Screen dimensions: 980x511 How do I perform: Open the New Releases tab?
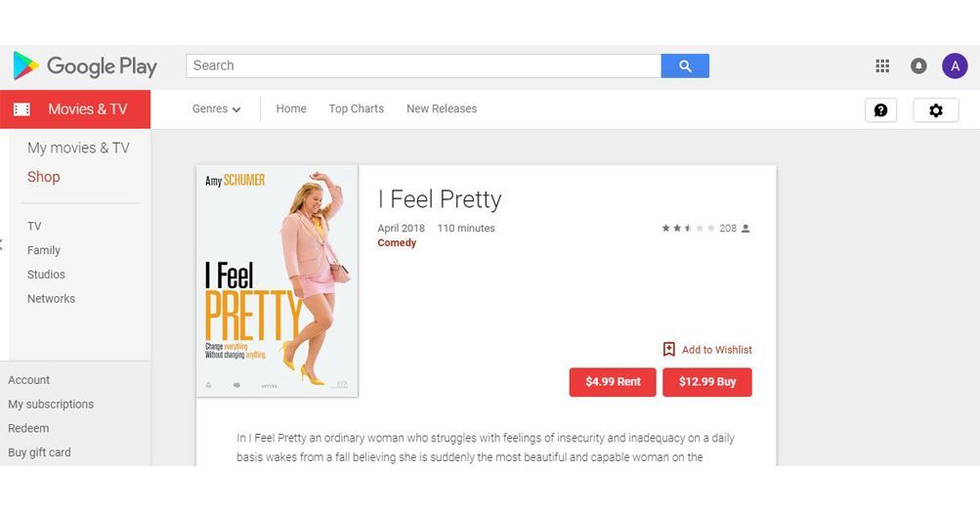442,108
